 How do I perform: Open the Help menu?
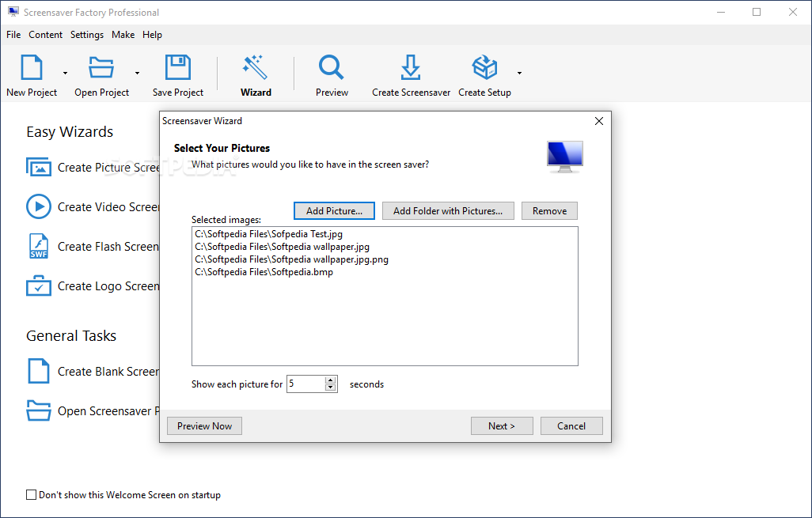tap(152, 35)
